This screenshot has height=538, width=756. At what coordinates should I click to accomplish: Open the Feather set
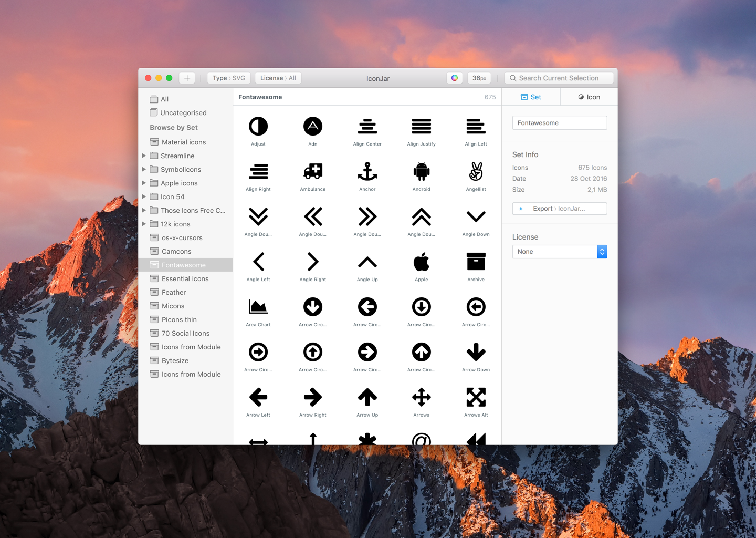(x=186, y=293)
